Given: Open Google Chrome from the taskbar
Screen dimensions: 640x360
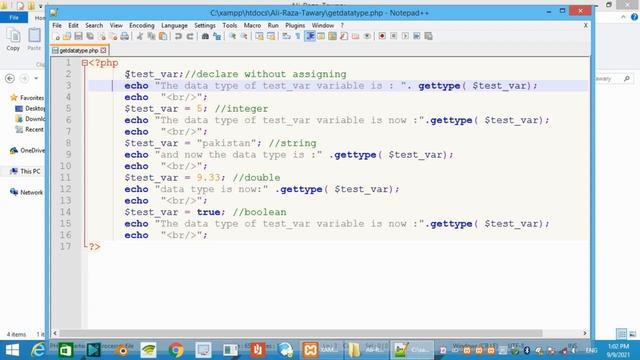Looking at the screenshot, I should click(x=176, y=350).
